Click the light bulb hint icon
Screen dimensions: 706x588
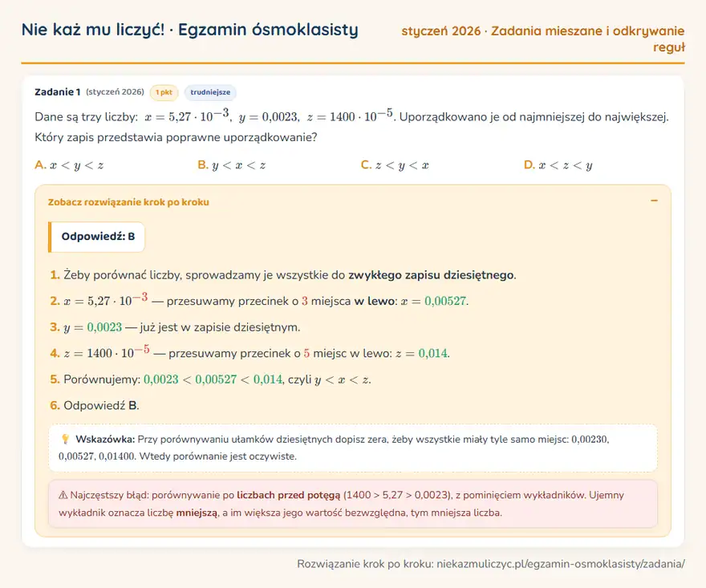65,439
